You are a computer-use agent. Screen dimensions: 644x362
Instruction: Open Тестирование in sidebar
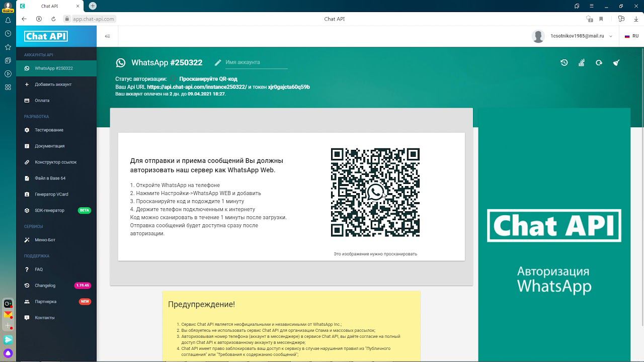click(56, 130)
